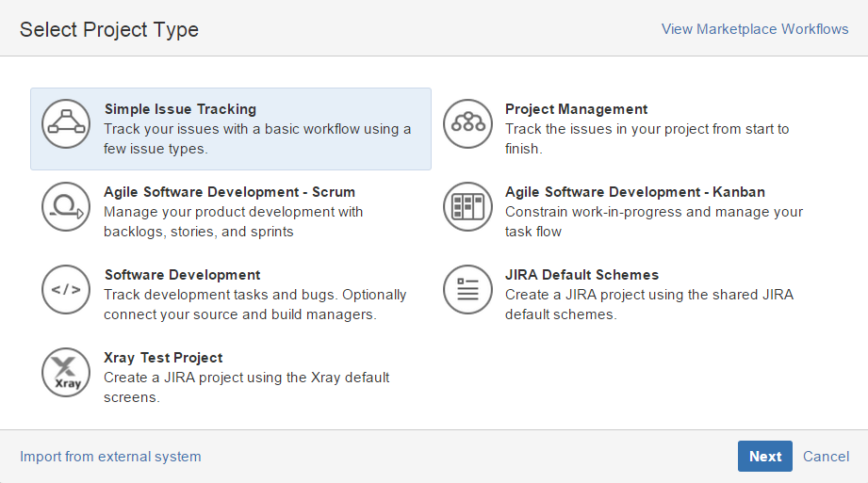Image resolution: width=868 pixels, height=483 pixels.
Task: Choose Agile Software Development - Scrum title
Action: (x=229, y=192)
